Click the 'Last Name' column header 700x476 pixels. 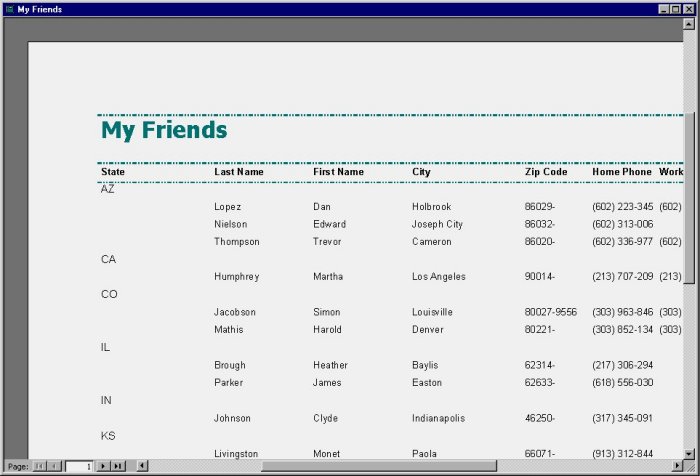tap(239, 172)
